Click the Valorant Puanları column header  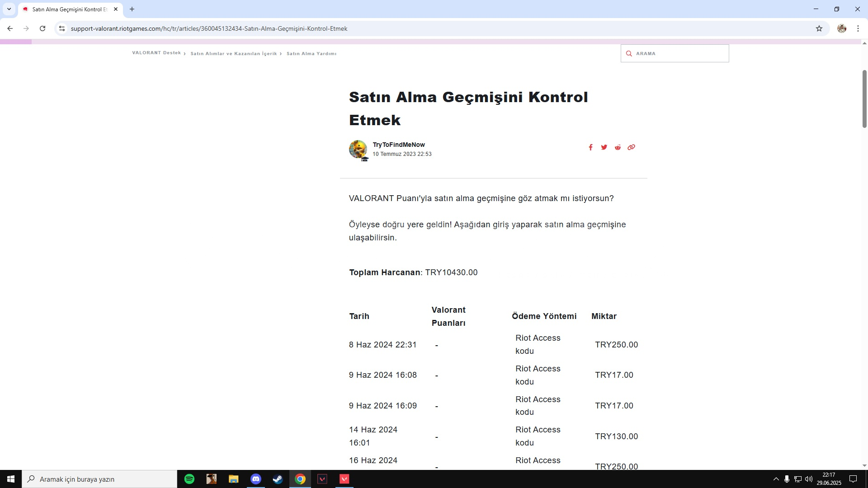(448, 316)
